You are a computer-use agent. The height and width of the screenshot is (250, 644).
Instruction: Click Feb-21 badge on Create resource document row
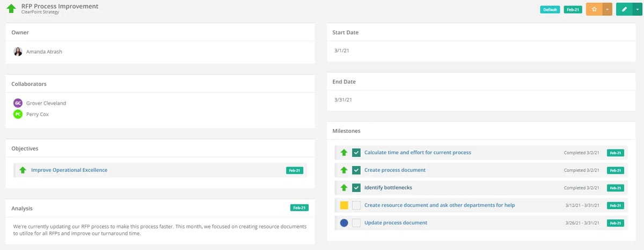tap(616, 205)
